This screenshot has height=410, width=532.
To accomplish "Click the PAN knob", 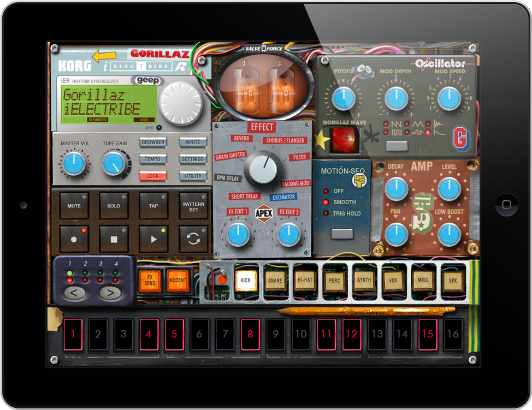I will 396,235.
